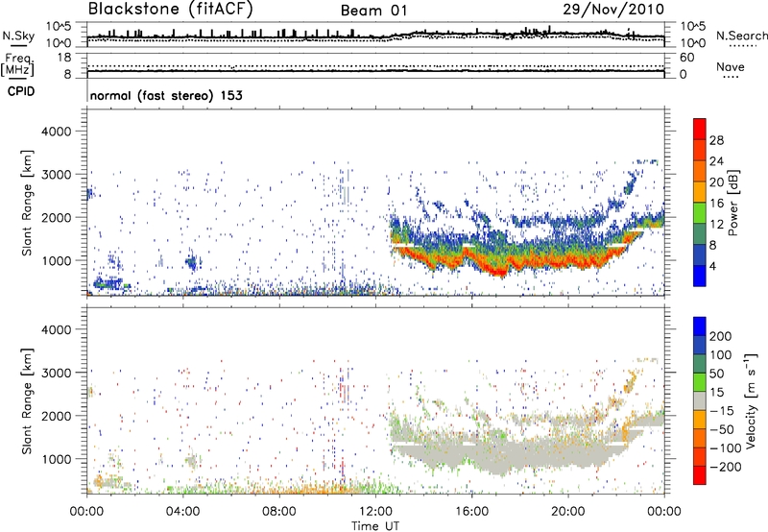Viewport: 768px width, 532px height.
Task: Click the "Blackstone (fitACF)" title
Action: [171, 9]
